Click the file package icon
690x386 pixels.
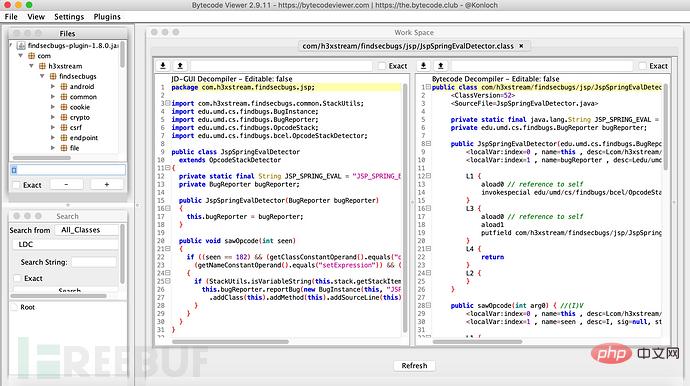pyautogui.click(x=64, y=148)
